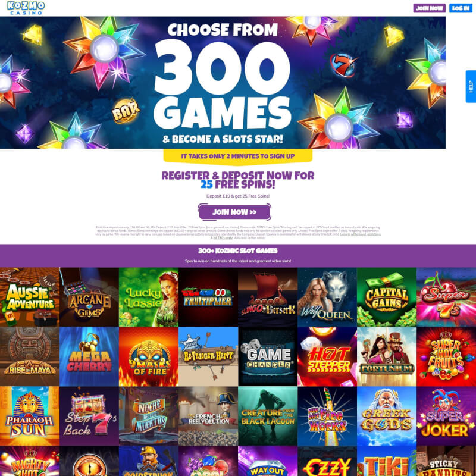Click the purple Join Now >> button
Screen dimensions: 476x476
pyautogui.click(x=234, y=212)
